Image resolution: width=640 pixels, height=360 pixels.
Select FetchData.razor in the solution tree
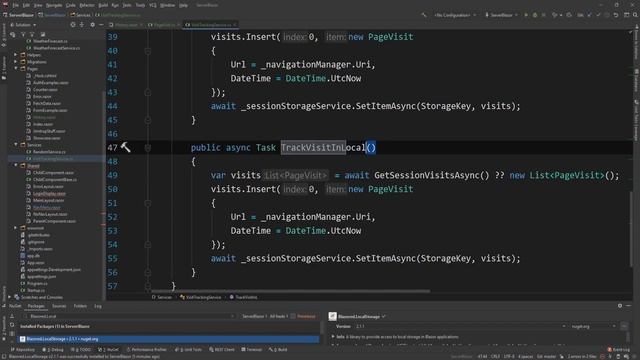(47, 103)
